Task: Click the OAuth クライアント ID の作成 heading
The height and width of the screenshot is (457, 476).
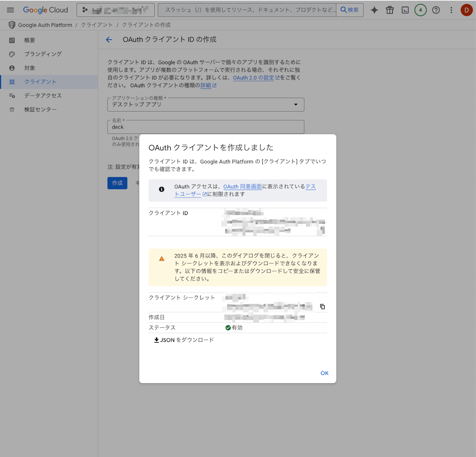Action: pyautogui.click(x=170, y=39)
